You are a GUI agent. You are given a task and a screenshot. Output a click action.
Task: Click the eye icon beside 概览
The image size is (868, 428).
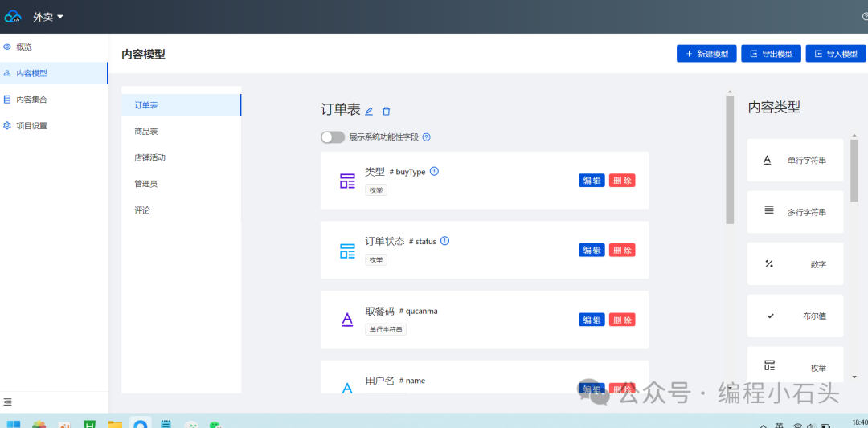(7, 47)
